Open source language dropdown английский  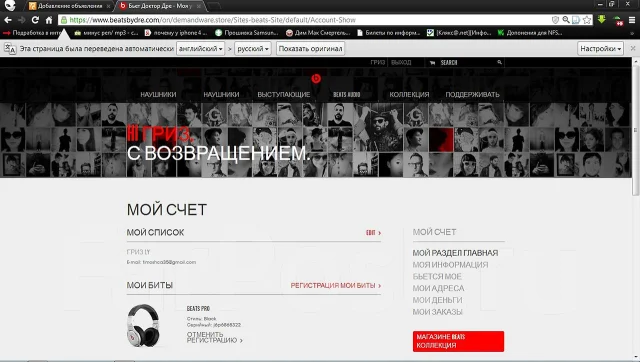coord(200,49)
